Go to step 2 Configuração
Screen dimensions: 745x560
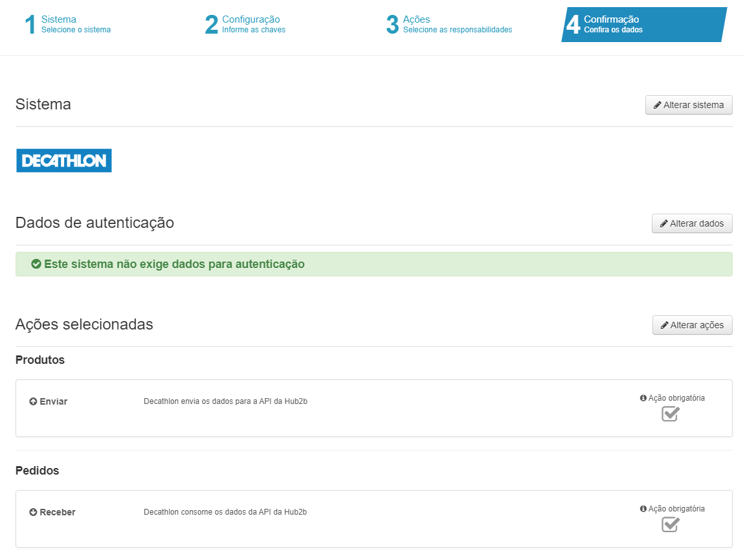245,24
